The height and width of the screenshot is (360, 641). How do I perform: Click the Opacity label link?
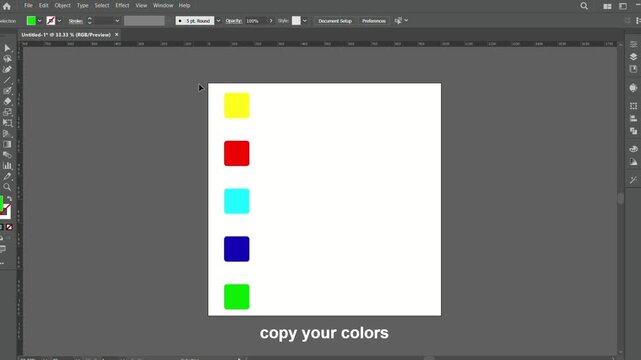(233, 21)
